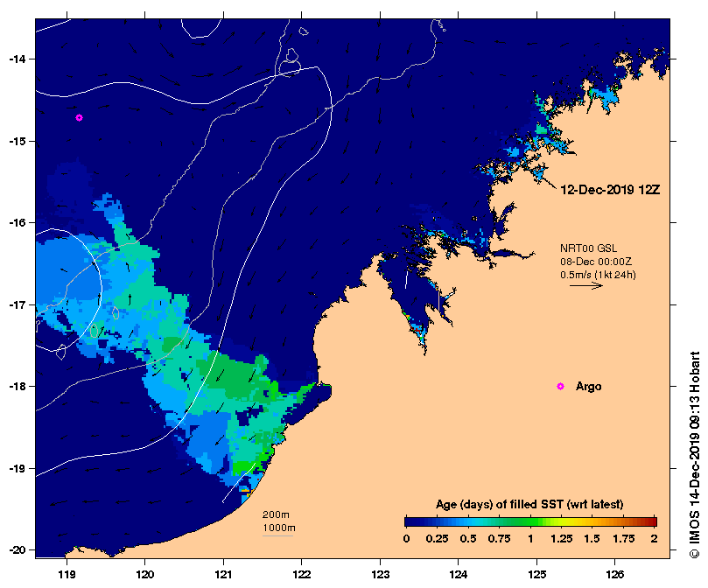Click the colorbar tick label 0.75
The image size is (708, 588).
pos(499,539)
